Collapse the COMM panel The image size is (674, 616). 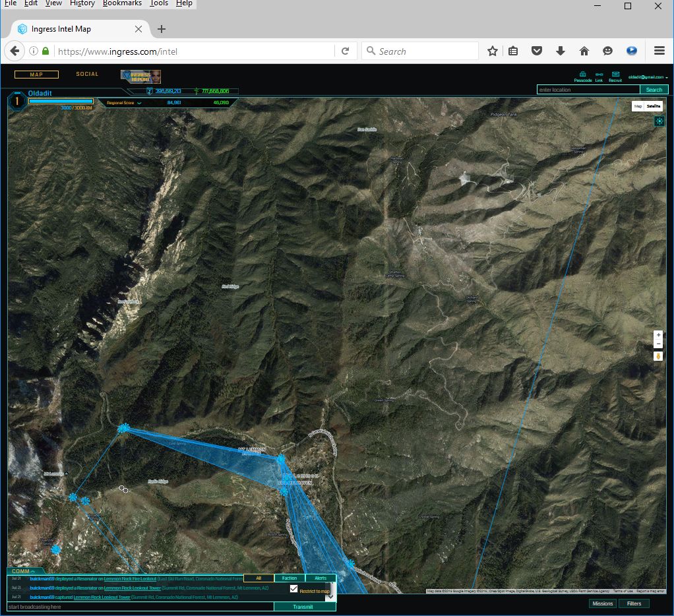[x=24, y=571]
